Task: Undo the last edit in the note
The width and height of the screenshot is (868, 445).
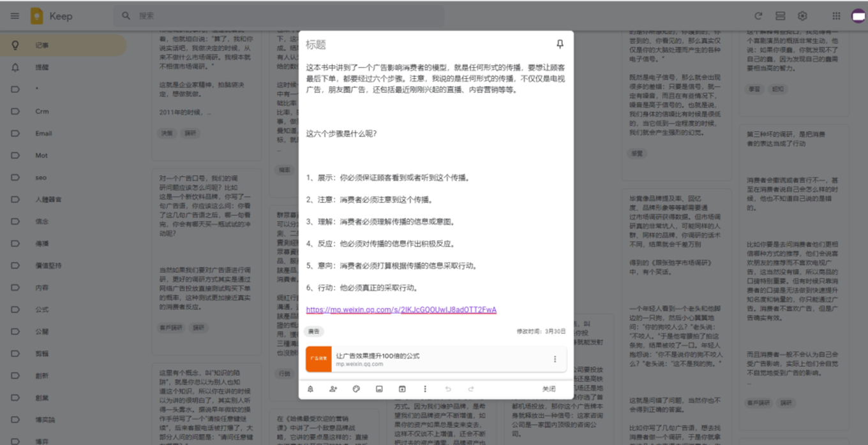Action: coord(448,389)
